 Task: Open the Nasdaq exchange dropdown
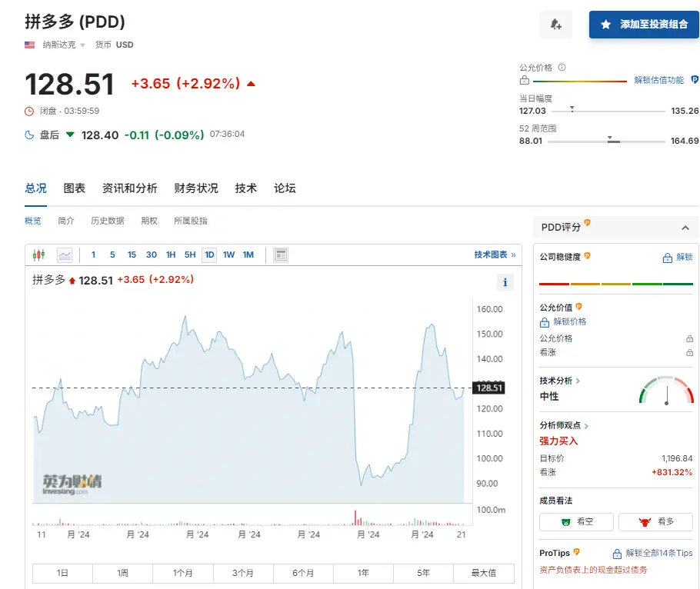63,45
